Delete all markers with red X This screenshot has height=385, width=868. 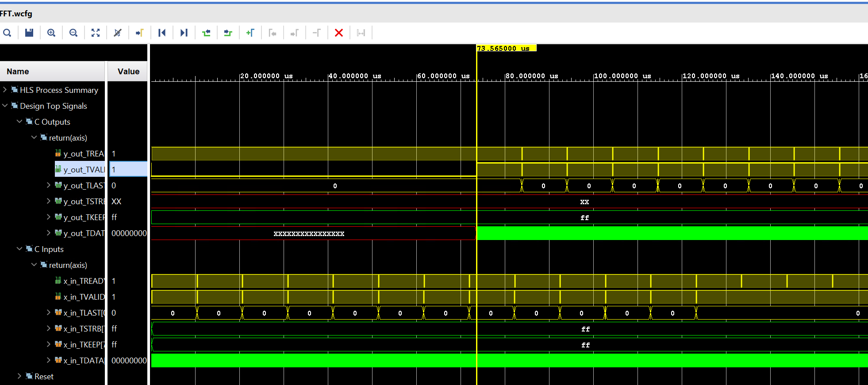click(339, 33)
